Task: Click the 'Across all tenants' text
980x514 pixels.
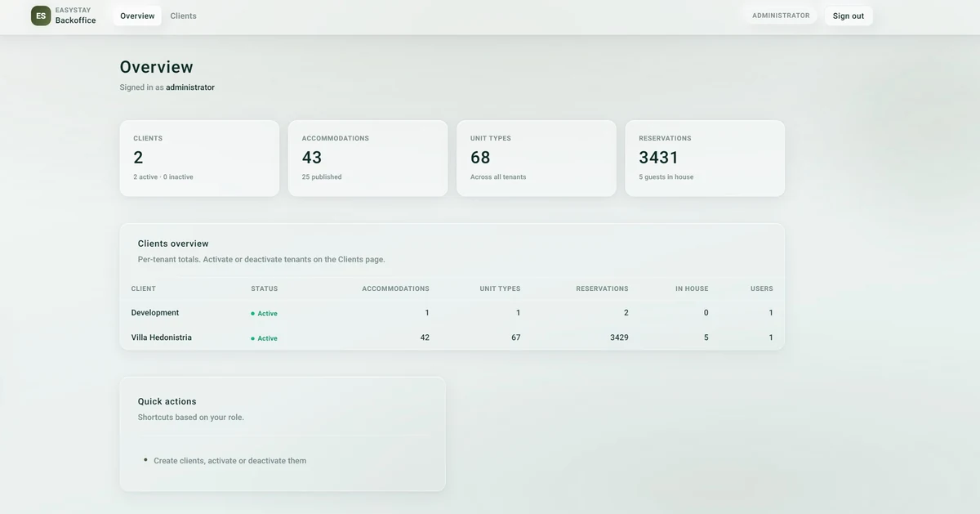Action: (x=498, y=177)
